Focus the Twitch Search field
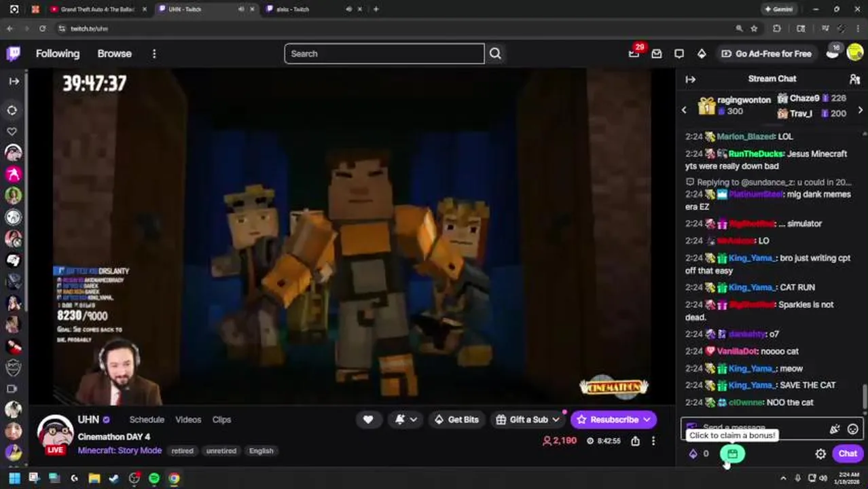This screenshot has width=868, height=489. click(x=384, y=54)
